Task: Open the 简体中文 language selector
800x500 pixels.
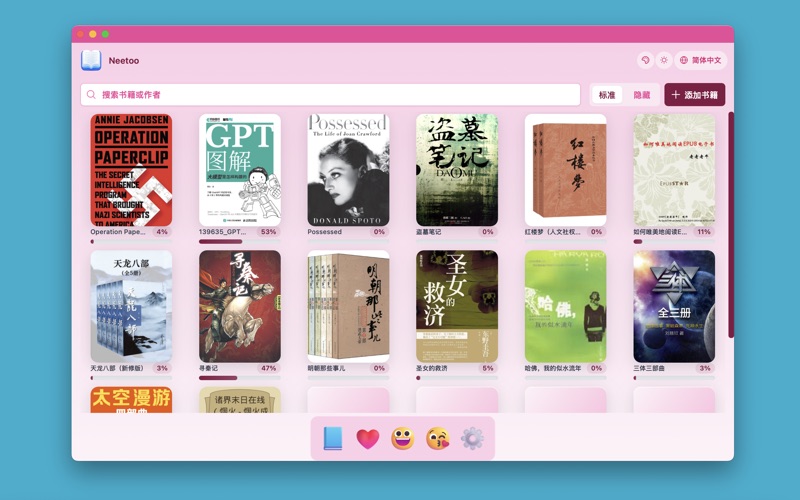Action: pyautogui.click(x=701, y=60)
